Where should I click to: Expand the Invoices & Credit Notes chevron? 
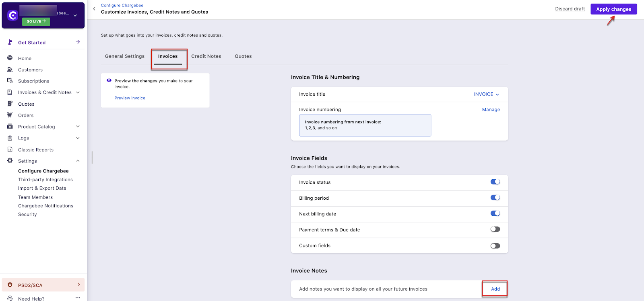78,92
